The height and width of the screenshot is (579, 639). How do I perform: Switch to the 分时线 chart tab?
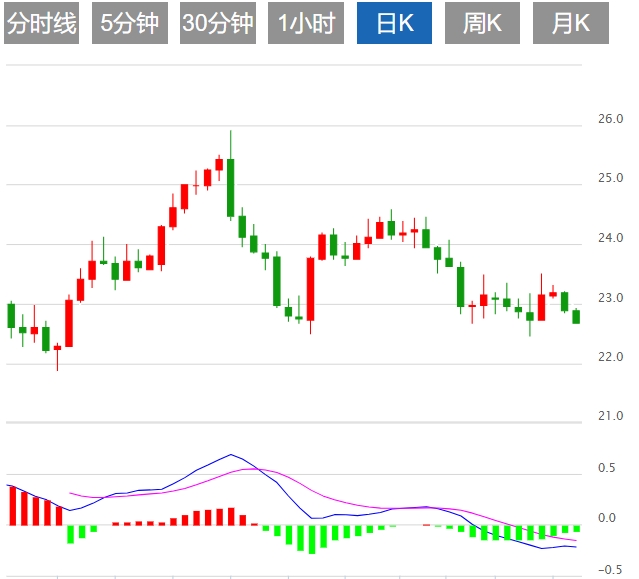click(x=42, y=23)
